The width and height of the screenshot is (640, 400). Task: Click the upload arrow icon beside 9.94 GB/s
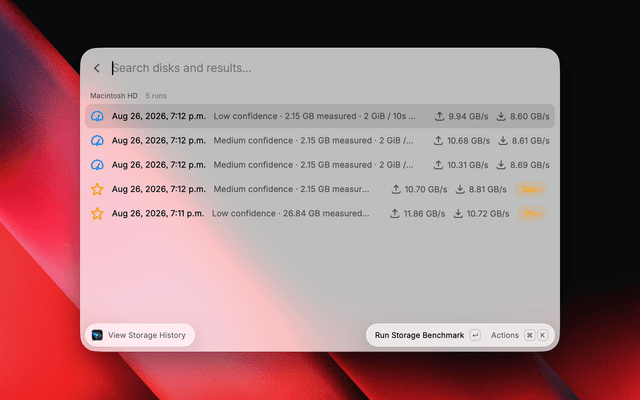click(x=439, y=116)
